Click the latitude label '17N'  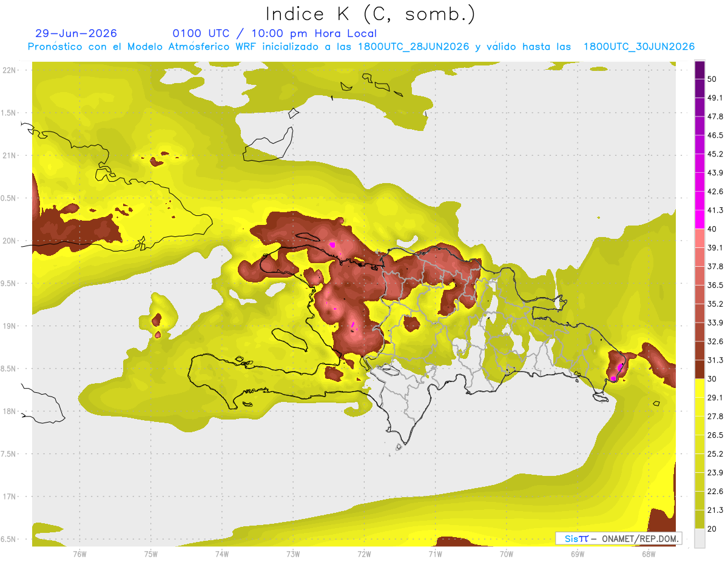10,497
